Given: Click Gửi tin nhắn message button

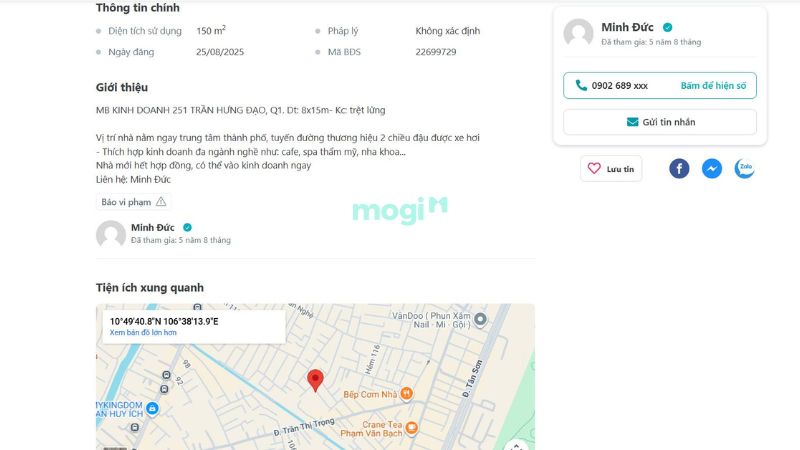Looking at the screenshot, I should (660, 122).
